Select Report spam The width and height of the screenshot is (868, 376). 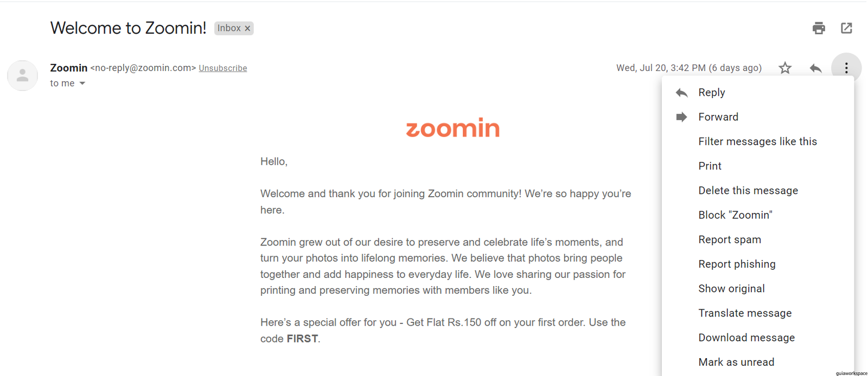[758, 239]
